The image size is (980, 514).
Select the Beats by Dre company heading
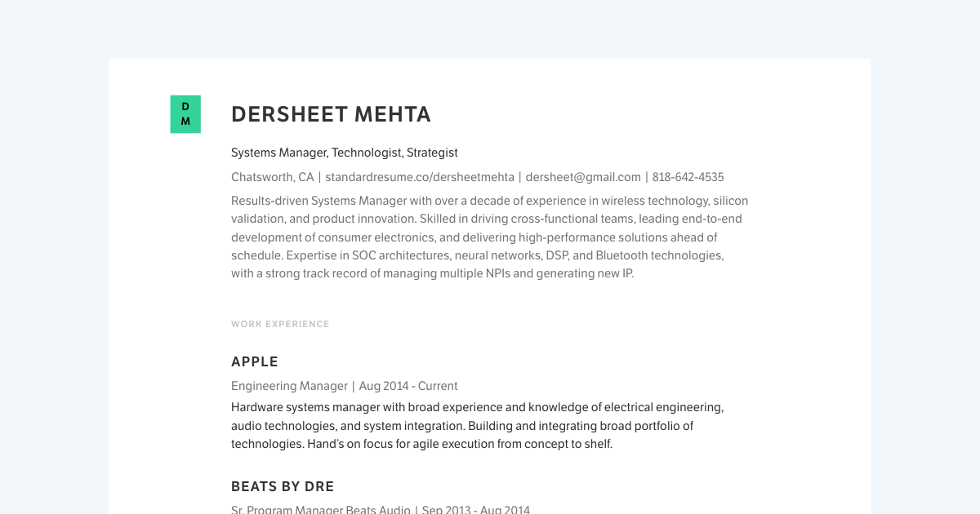(x=283, y=486)
